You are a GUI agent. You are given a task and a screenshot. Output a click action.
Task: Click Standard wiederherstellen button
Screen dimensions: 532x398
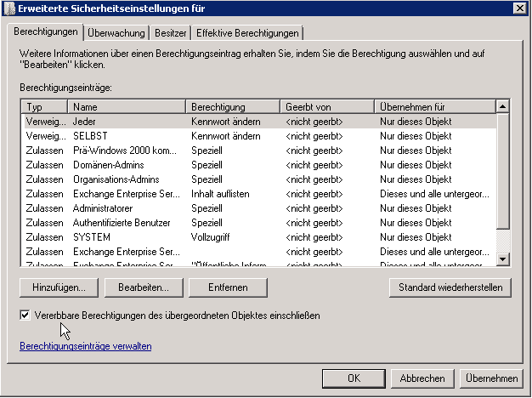[450, 287]
